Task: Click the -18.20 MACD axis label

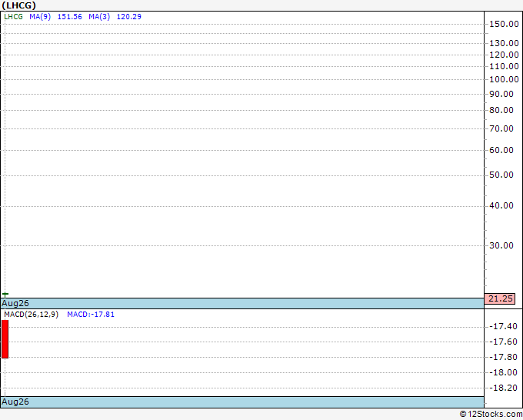Action: coord(503,388)
